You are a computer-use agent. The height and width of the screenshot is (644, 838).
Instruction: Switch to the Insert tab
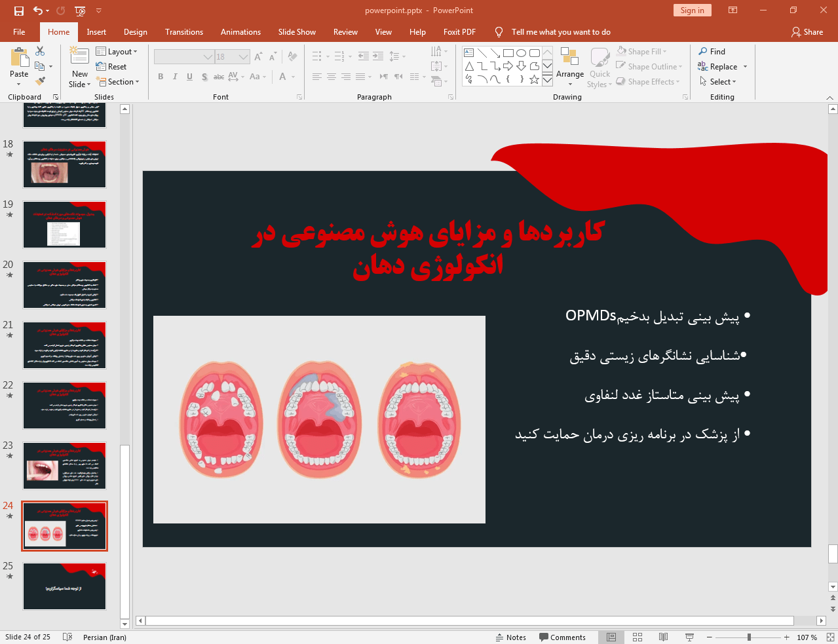(x=96, y=31)
